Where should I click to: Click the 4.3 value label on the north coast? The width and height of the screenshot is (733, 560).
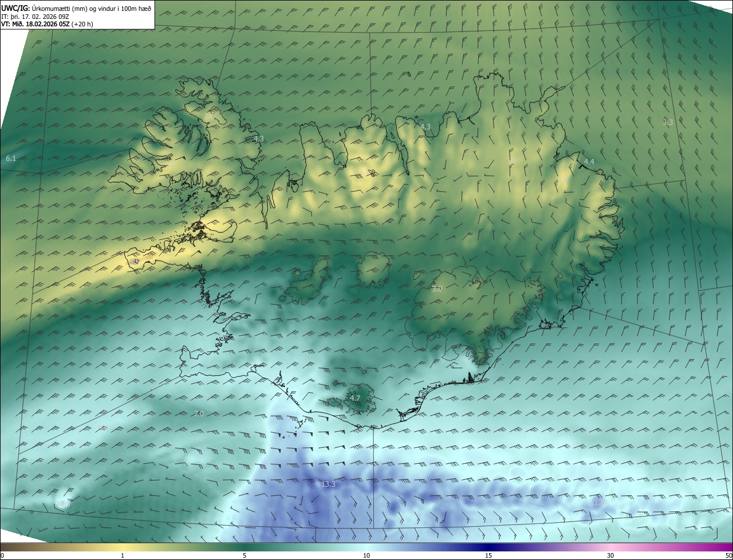coord(425,127)
